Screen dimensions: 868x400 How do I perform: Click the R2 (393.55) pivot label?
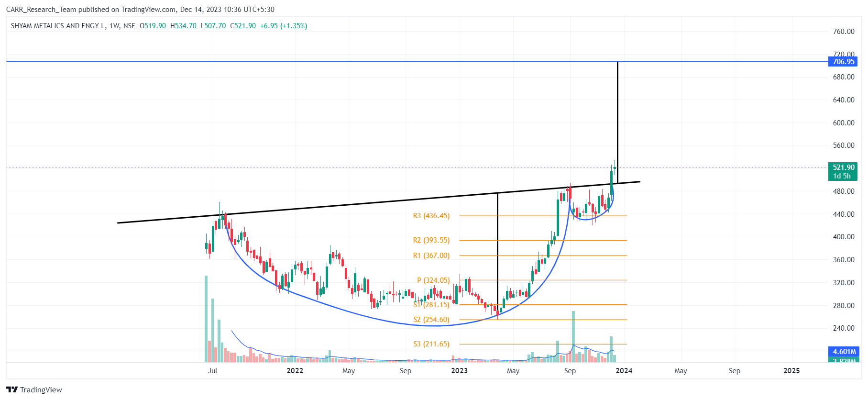(x=431, y=240)
